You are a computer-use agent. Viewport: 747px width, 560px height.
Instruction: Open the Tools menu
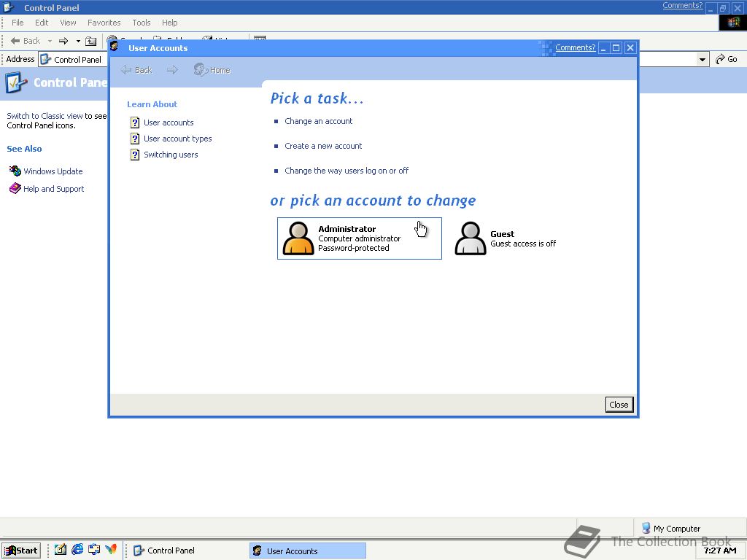tap(142, 23)
